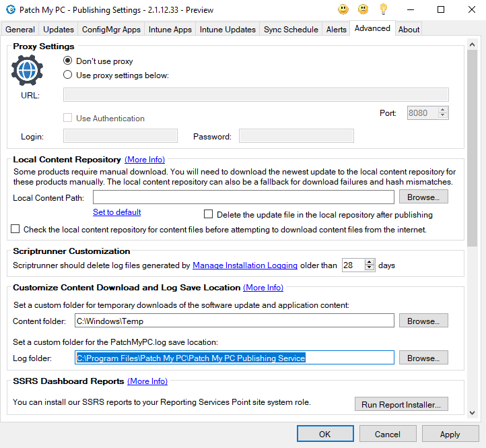This screenshot has height=448, width=486.
Task: Click the Log folder path field
Action: 234,358
